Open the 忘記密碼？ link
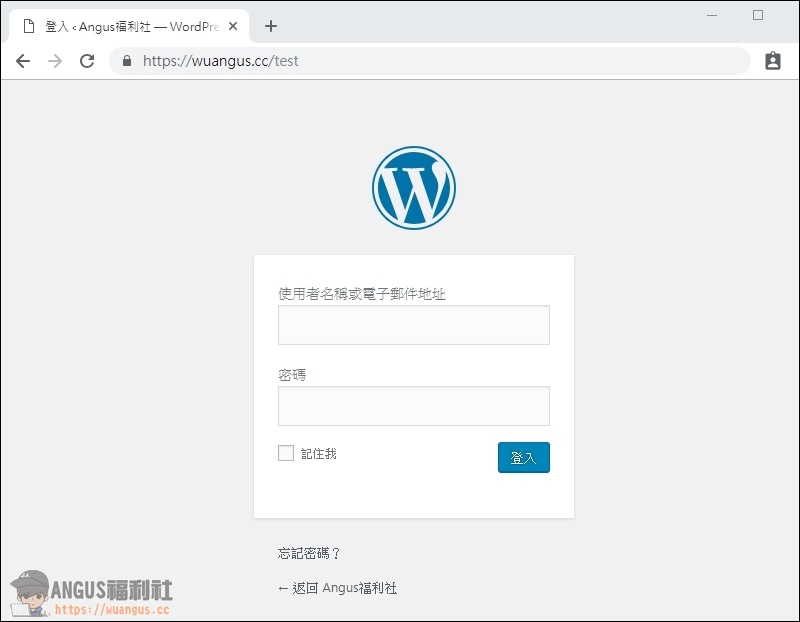Screen dimensions: 800x622 pos(310,553)
